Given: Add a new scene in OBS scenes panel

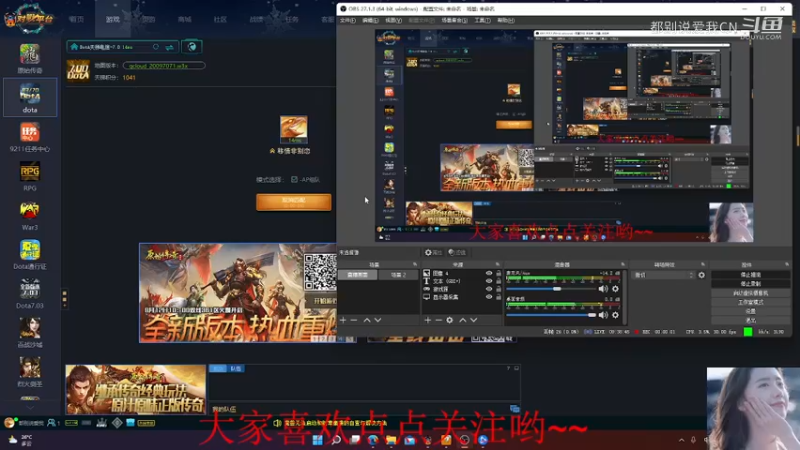Looking at the screenshot, I should click(343, 320).
